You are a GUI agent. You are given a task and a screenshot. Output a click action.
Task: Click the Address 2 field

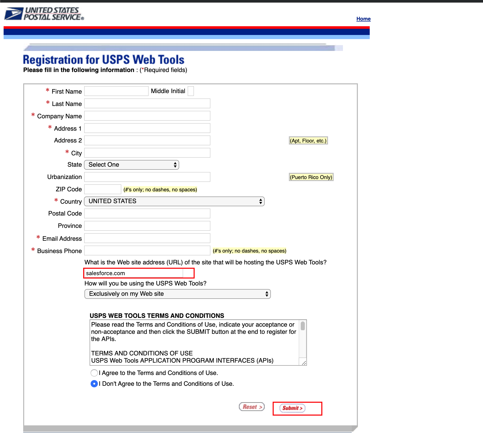click(147, 140)
